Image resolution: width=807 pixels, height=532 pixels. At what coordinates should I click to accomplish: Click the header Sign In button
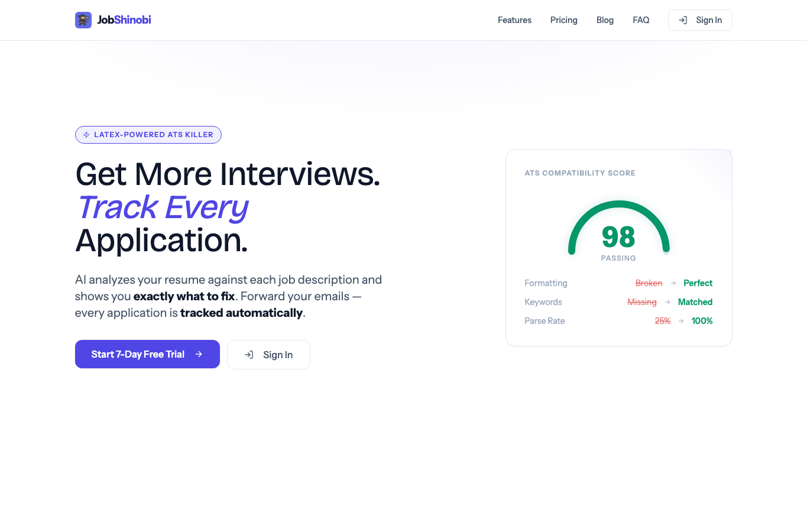[700, 20]
